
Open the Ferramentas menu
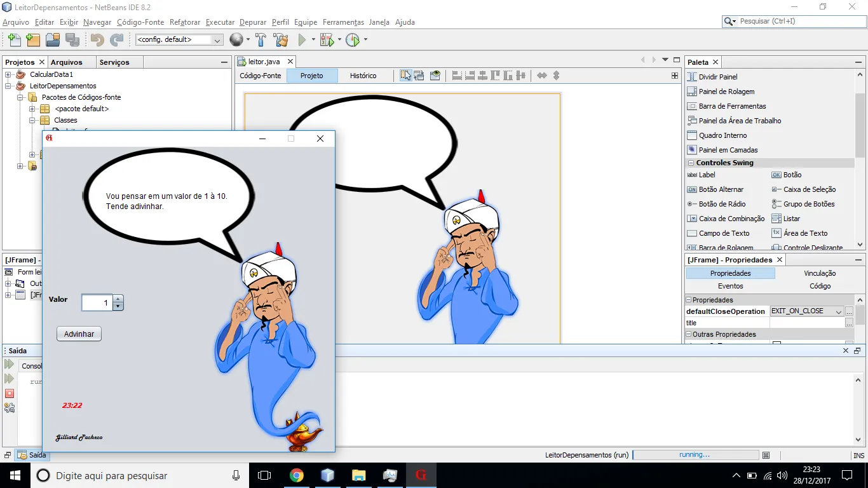coord(344,22)
